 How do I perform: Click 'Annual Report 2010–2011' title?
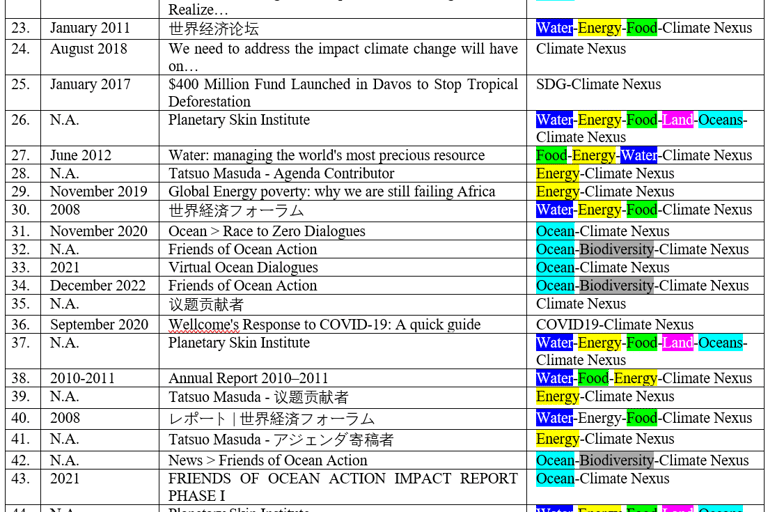tap(248, 378)
